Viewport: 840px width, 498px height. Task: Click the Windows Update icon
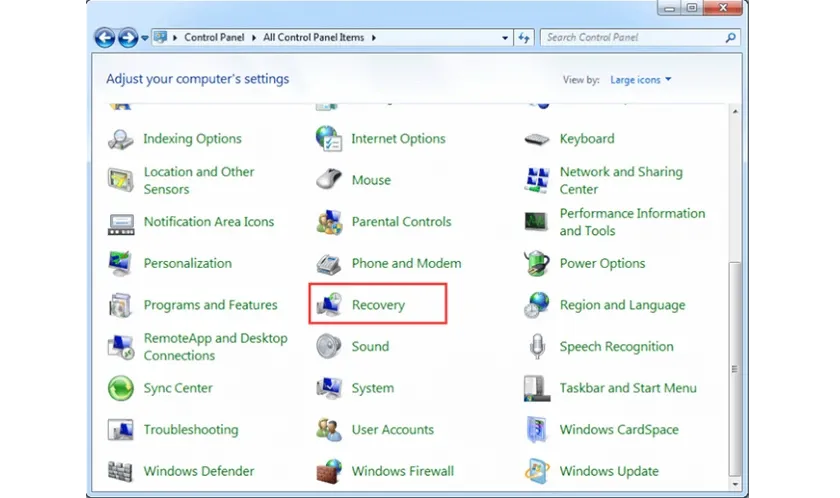(536, 471)
